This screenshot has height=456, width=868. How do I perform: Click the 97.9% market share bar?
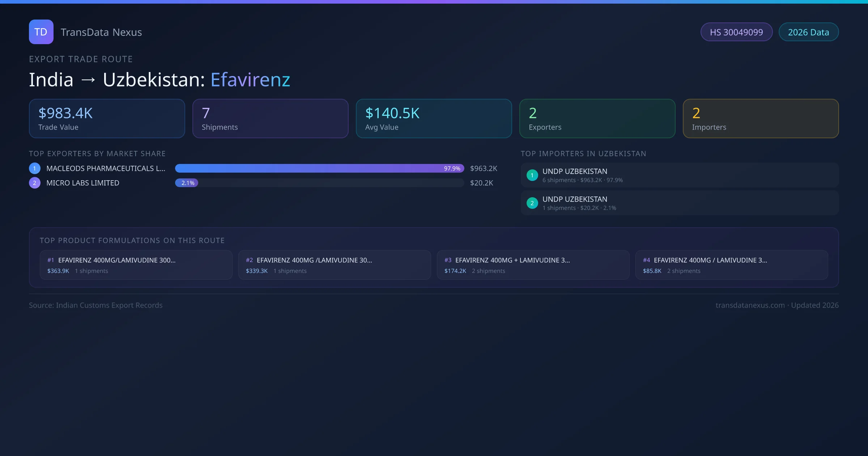pyautogui.click(x=319, y=168)
